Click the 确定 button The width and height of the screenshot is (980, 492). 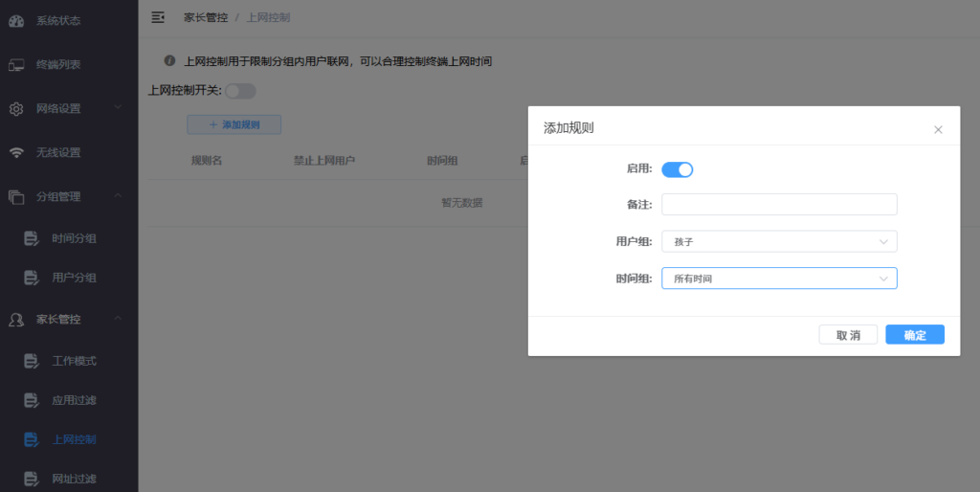tap(915, 335)
